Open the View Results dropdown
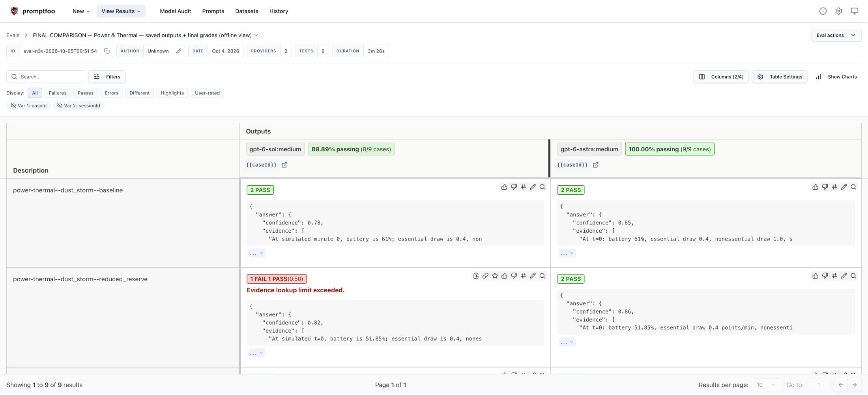868x395 pixels. tap(121, 11)
